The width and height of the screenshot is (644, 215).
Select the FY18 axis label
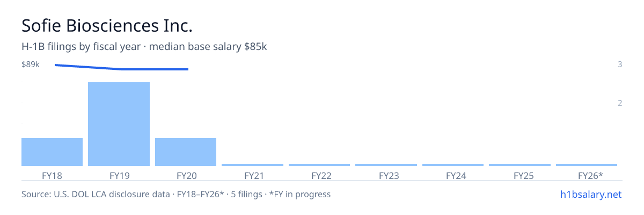(52, 176)
